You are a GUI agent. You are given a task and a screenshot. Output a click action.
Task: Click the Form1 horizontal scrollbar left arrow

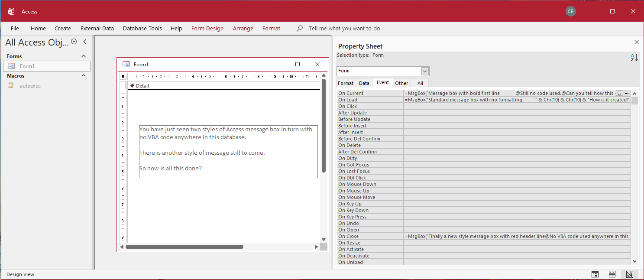pyautogui.click(x=122, y=247)
